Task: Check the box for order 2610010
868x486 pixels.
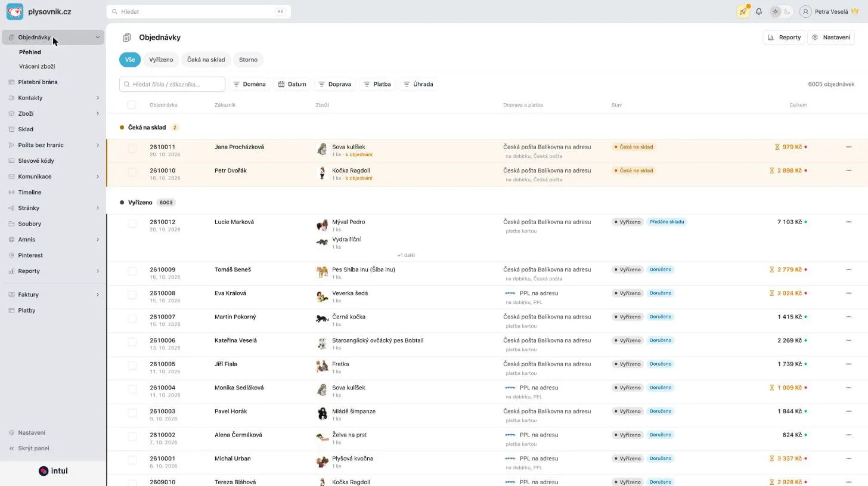Action: point(132,172)
